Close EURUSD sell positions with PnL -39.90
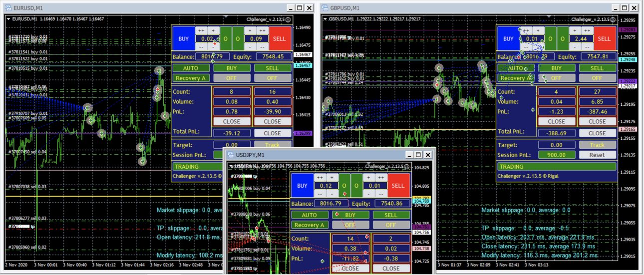The height and width of the screenshot is (275, 644). click(x=272, y=121)
